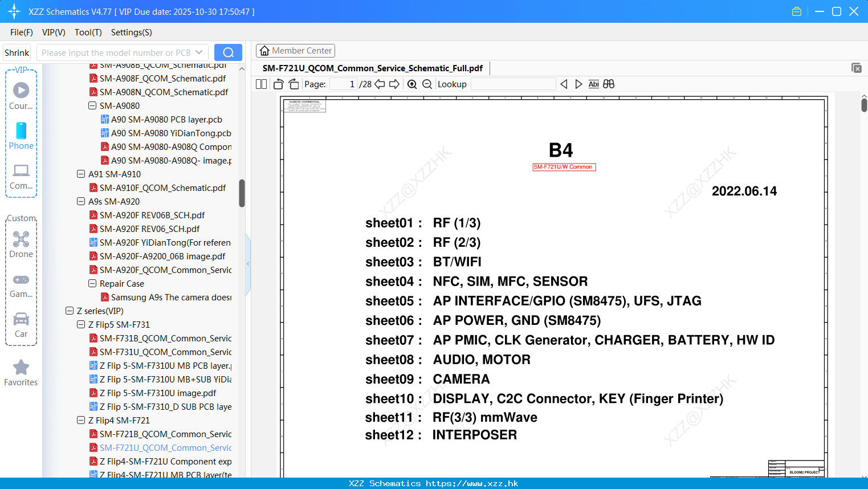Open SM-F731B_QCOM_Common_Service file
The image size is (868, 489).
pos(165,338)
